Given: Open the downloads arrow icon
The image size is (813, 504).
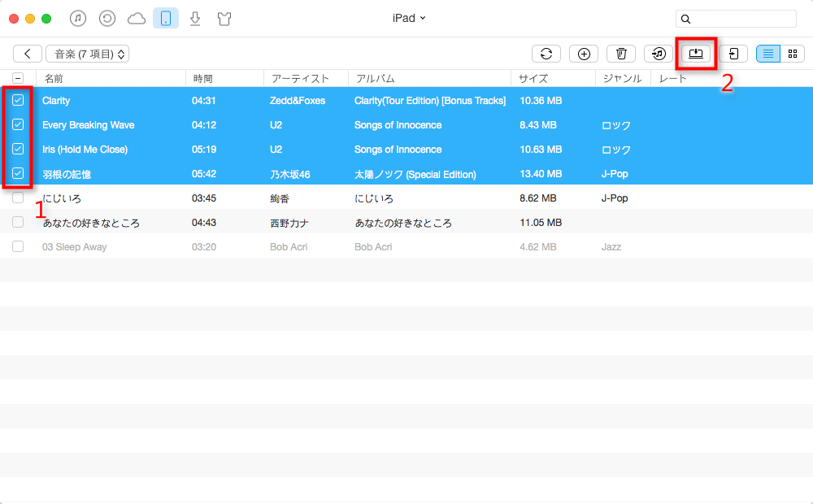Looking at the screenshot, I should 195,19.
